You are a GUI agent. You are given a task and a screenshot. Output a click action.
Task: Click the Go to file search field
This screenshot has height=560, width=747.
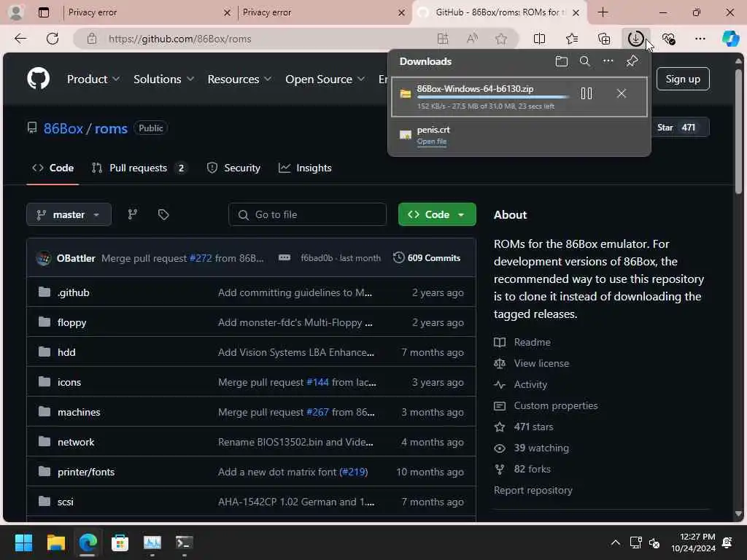[307, 214]
